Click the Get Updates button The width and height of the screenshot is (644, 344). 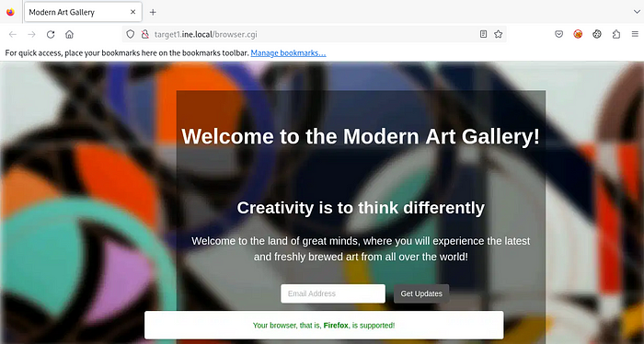(421, 293)
